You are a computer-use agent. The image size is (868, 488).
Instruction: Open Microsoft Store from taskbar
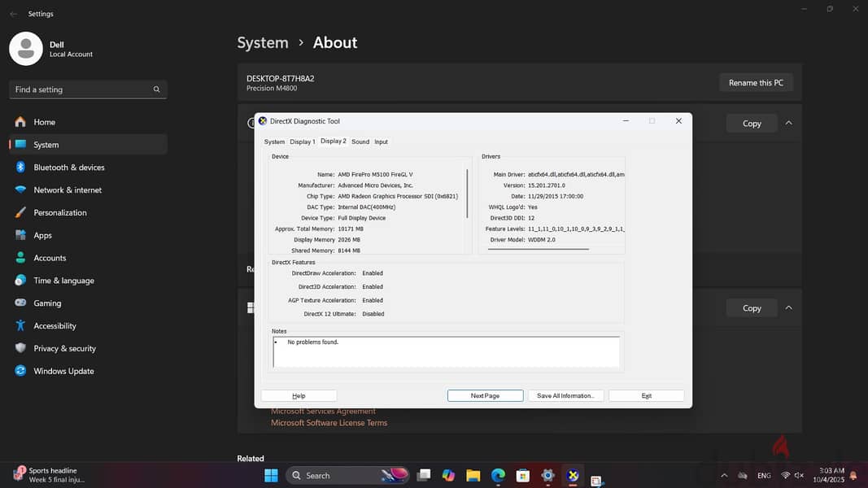point(523,475)
